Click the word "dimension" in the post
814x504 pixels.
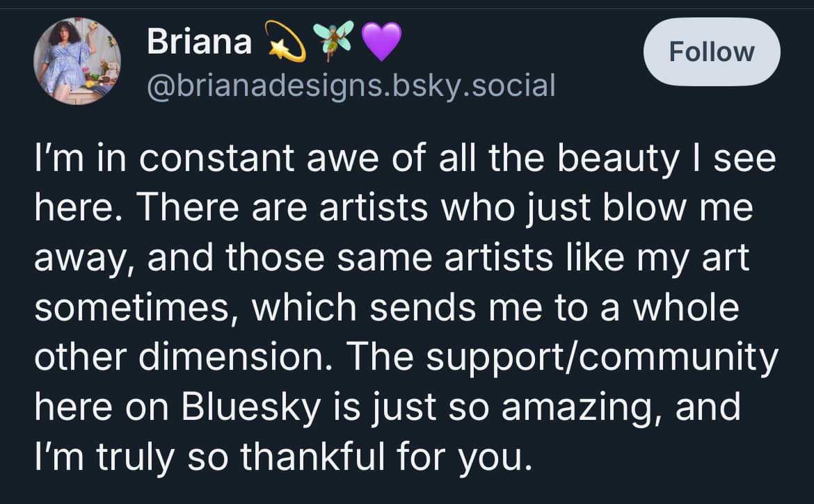click(237, 357)
